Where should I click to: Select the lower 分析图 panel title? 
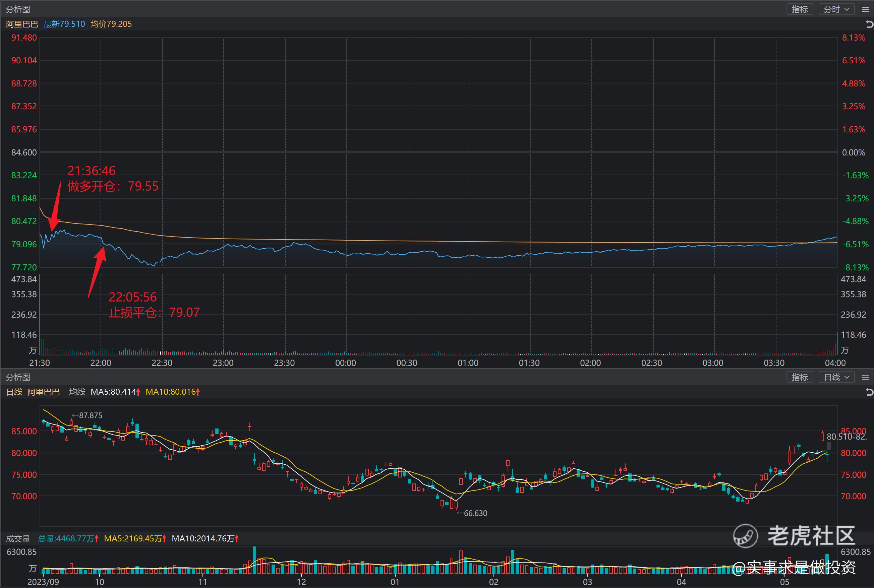[18, 377]
